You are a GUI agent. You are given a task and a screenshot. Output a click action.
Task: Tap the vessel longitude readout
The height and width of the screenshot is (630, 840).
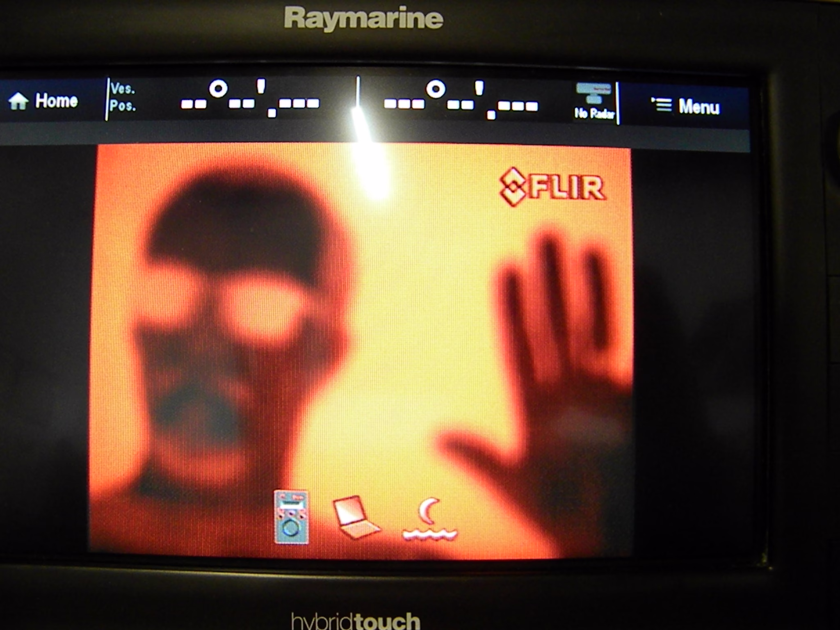click(x=460, y=100)
